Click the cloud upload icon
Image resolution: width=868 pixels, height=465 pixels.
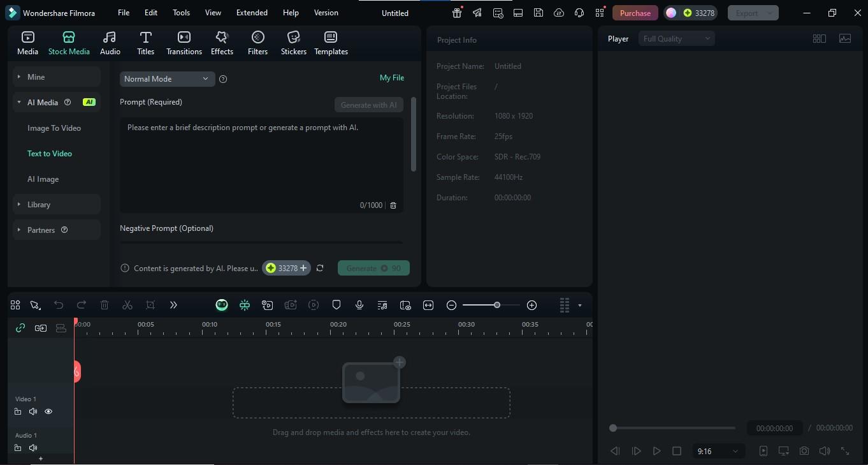(559, 13)
